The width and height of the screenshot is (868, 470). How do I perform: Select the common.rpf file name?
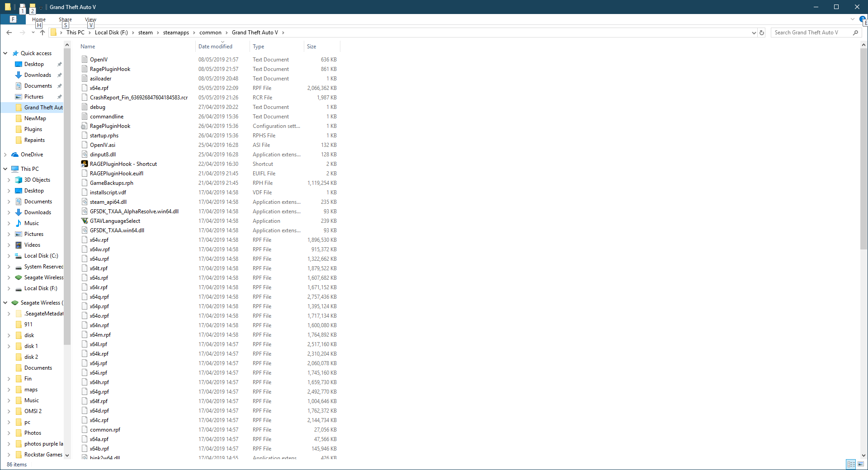pos(105,430)
